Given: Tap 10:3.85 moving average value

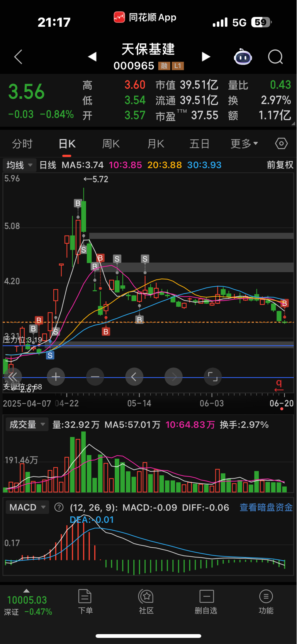Looking at the screenshot, I should [126, 165].
